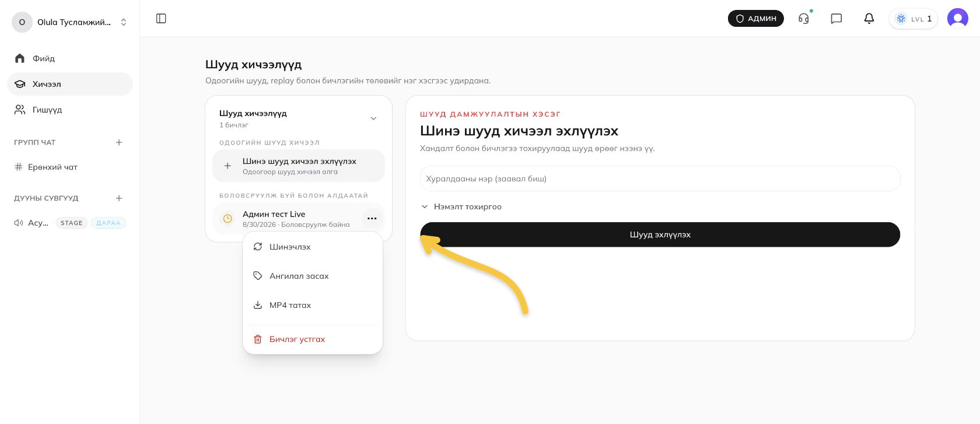980x424 pixels.
Task: Open Гишүүд members page
Action: click(x=70, y=110)
